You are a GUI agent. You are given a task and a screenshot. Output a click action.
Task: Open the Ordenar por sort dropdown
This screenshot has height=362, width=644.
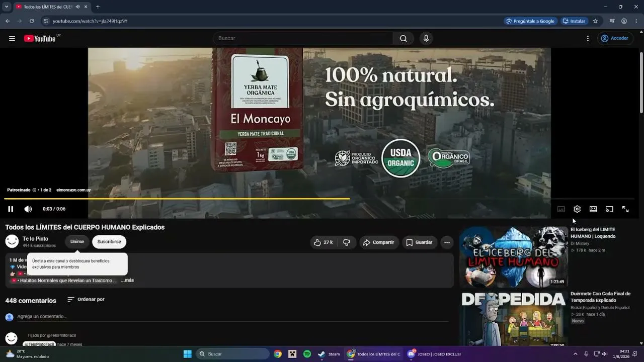click(x=86, y=300)
